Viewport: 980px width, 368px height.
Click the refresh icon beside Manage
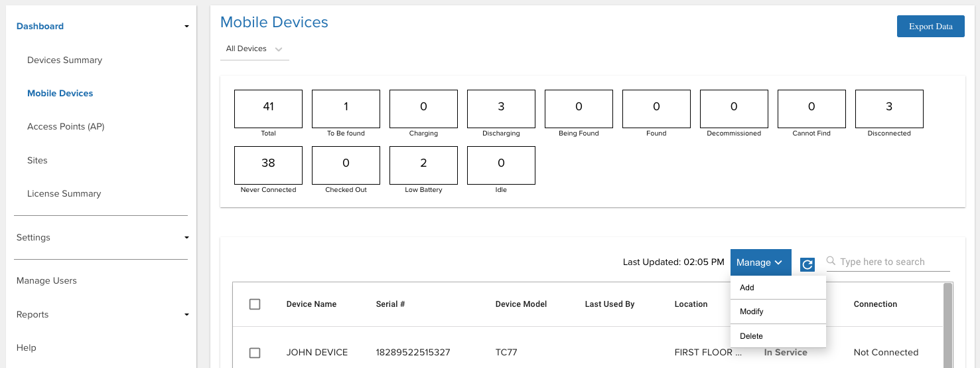(807, 264)
